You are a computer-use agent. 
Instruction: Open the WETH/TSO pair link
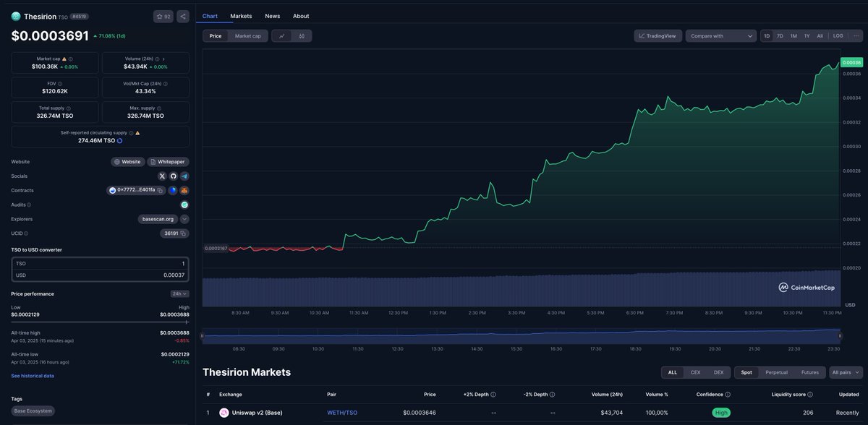point(342,413)
